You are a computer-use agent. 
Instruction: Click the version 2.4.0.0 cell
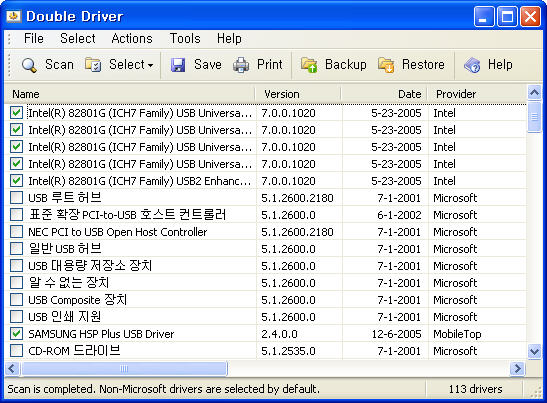point(279,334)
